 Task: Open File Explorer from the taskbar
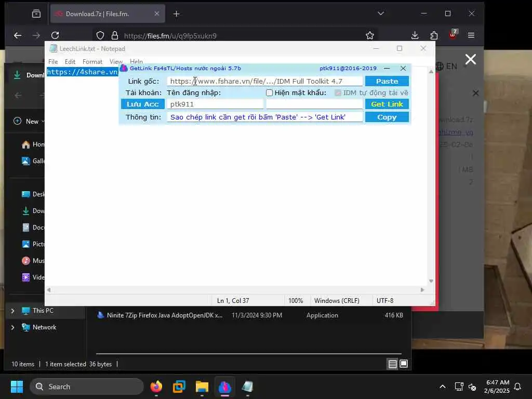202,387
